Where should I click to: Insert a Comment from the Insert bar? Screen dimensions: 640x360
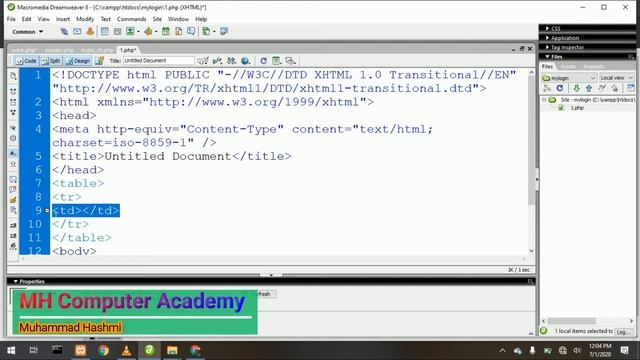click(191, 31)
